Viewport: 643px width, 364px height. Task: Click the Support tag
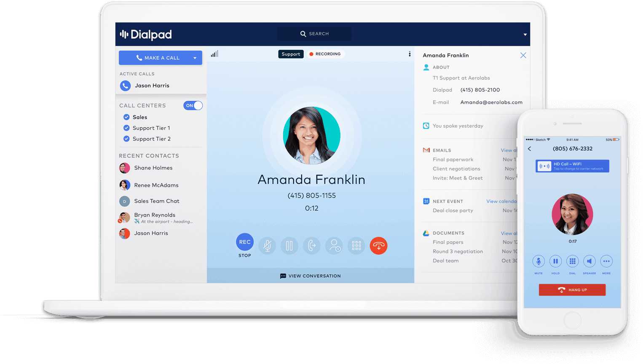(291, 54)
